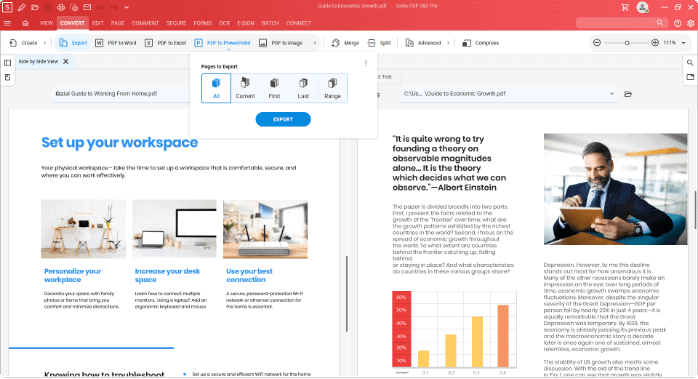Choose the PDF to Image option
The image size is (698, 379).
281,43
